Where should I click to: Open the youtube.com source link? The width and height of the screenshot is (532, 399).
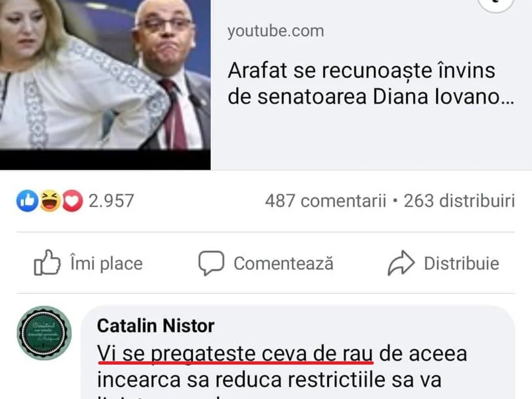pyautogui.click(x=276, y=31)
